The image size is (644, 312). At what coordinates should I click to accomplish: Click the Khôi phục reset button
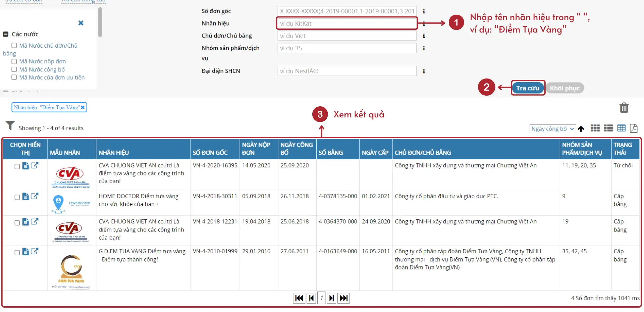pos(565,88)
